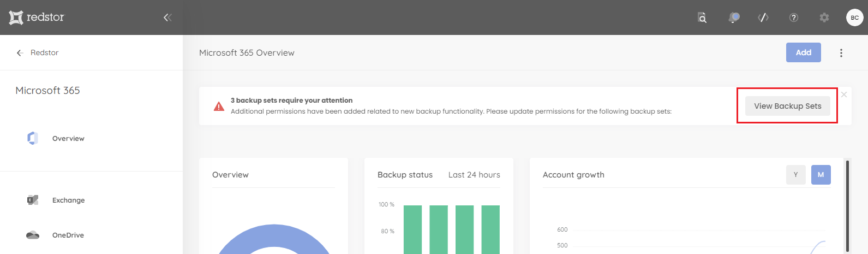Open the three-dot more options menu

coord(841,53)
